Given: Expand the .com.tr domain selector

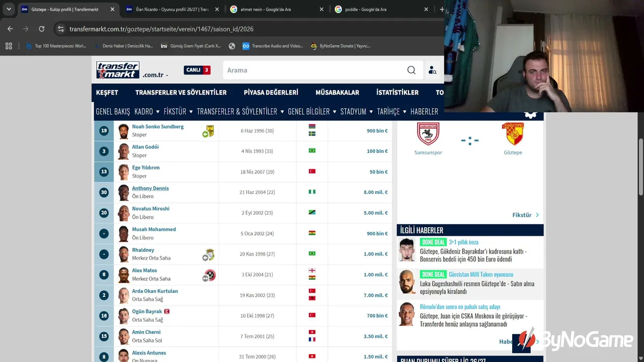Looking at the screenshot, I should [x=167, y=75].
